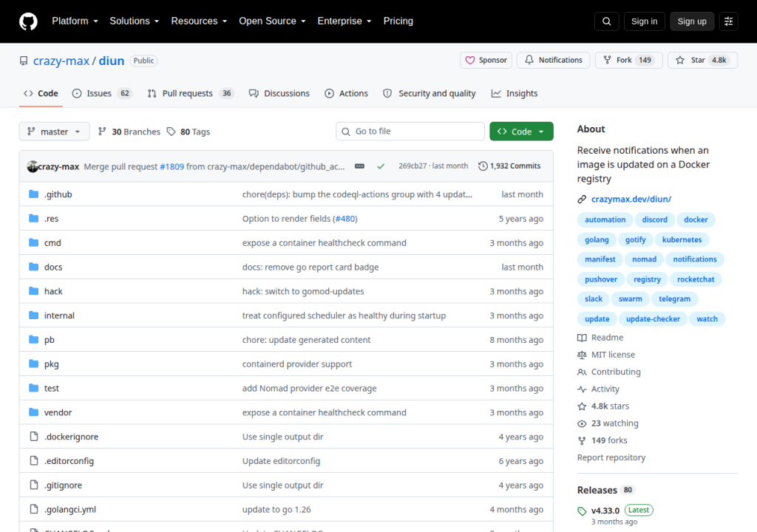This screenshot has width=757, height=532.
Task: Open the v4.33.0 release tag
Action: coord(605,511)
